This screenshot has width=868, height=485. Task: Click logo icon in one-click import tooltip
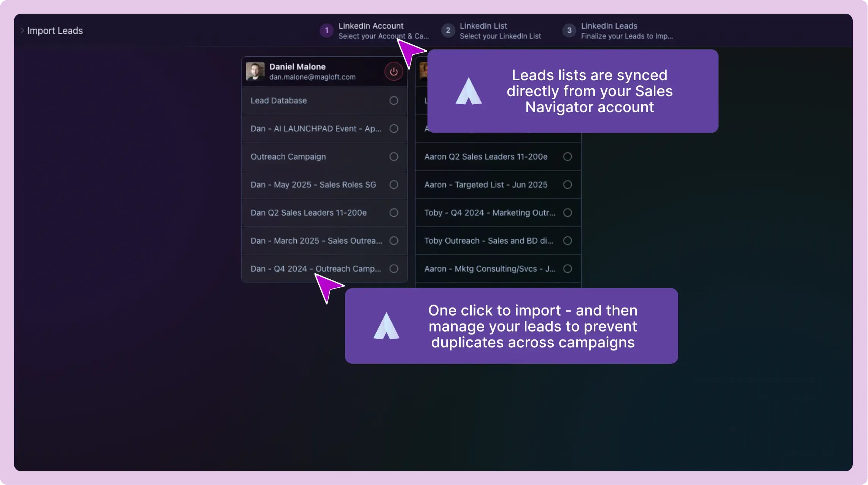click(x=386, y=326)
